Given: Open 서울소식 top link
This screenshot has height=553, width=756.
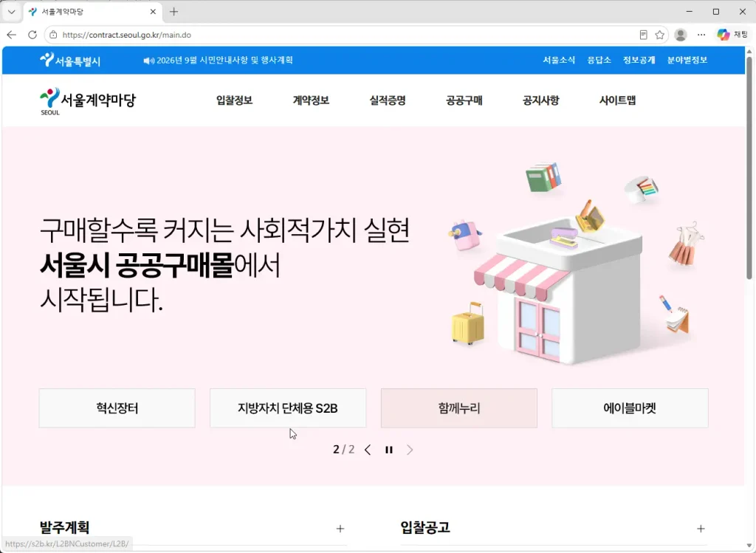Looking at the screenshot, I should click(559, 60).
